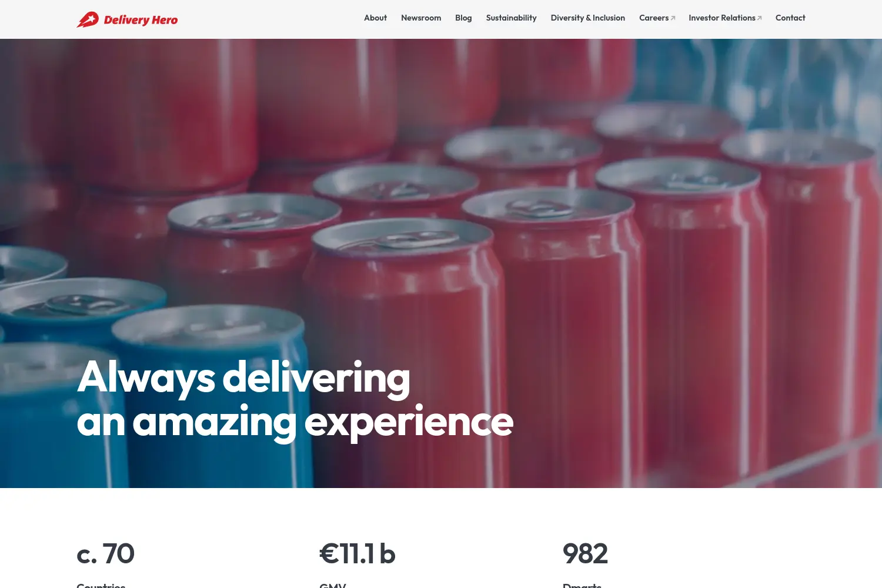Click the external arrow icon beside Careers
The image size is (882, 588).
[x=673, y=18]
